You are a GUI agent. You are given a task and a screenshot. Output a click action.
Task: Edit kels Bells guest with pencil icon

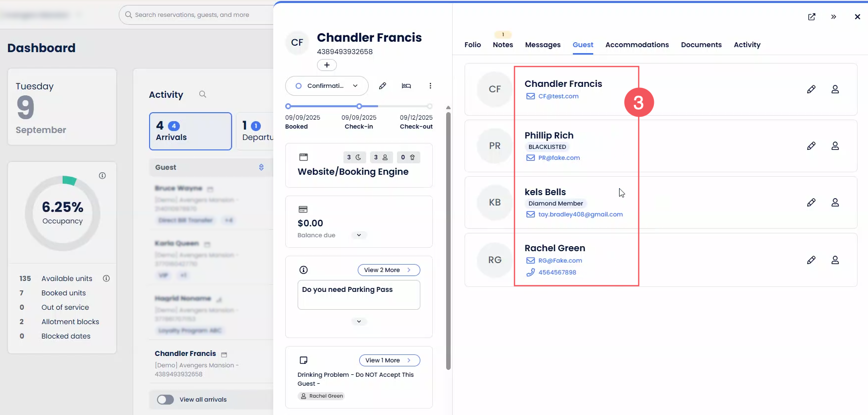tap(811, 203)
